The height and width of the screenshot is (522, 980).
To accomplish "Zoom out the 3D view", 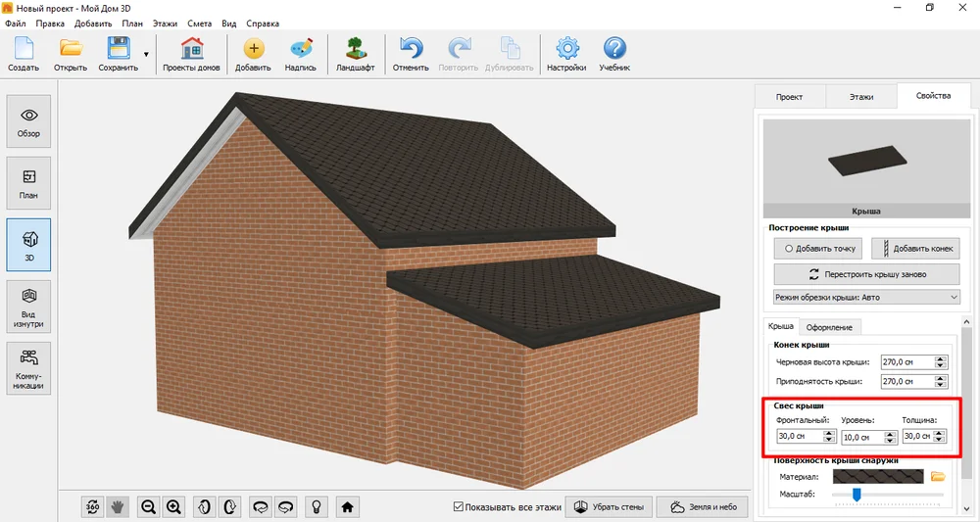I will (148, 507).
